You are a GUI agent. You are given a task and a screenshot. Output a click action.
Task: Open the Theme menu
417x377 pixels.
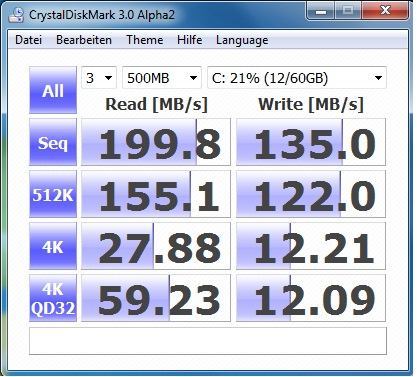click(x=145, y=40)
